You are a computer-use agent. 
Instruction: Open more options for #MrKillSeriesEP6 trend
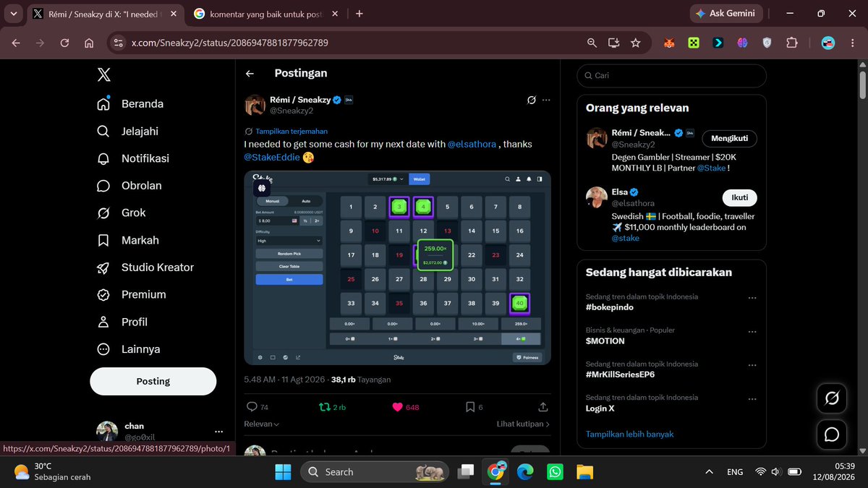(752, 365)
